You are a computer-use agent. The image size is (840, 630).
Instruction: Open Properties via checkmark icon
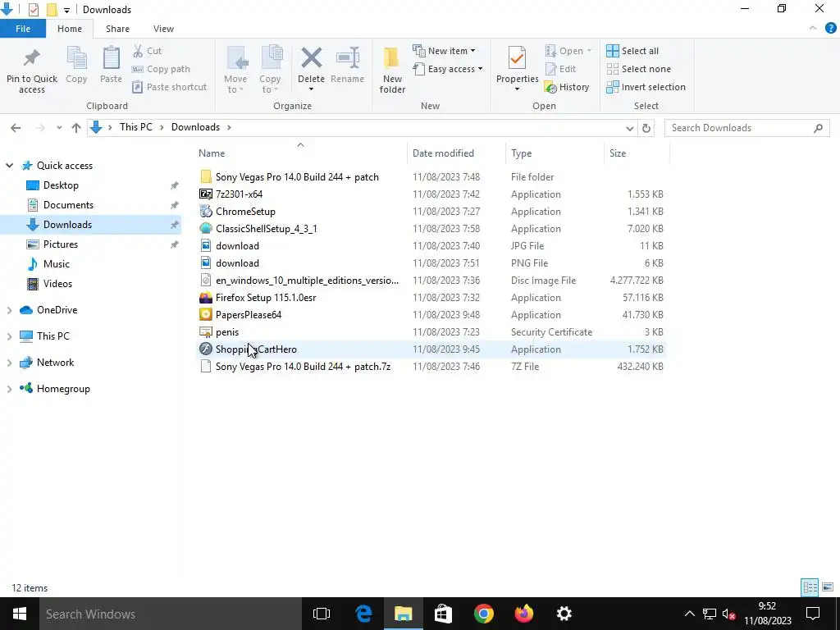517,58
